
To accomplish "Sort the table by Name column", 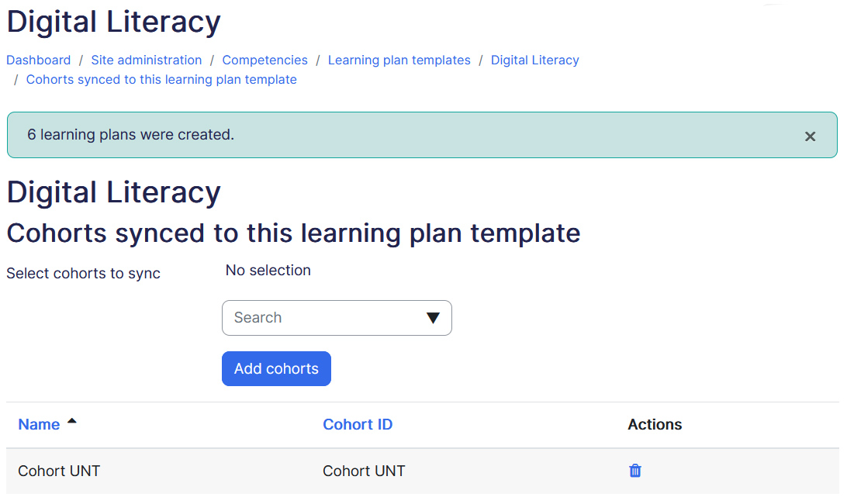I will click(39, 425).
